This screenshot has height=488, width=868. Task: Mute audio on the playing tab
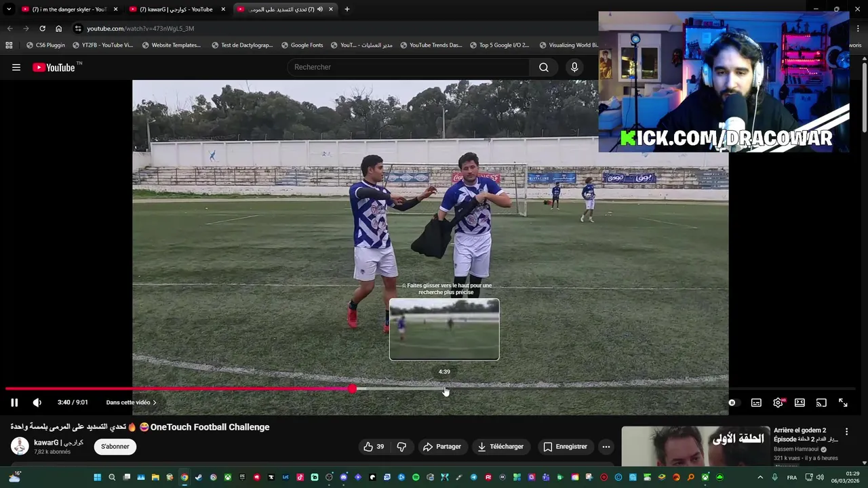[x=320, y=9]
